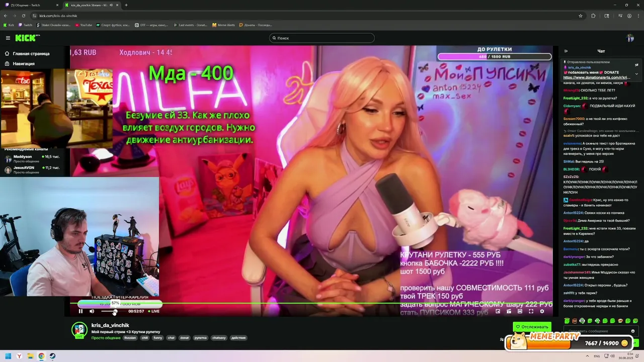Toggle theater mode in player

click(x=520, y=311)
